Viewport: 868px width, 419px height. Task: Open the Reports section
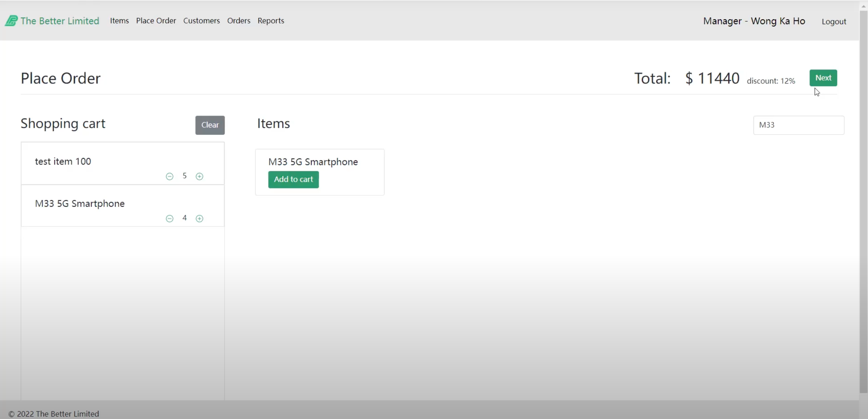coord(271,21)
